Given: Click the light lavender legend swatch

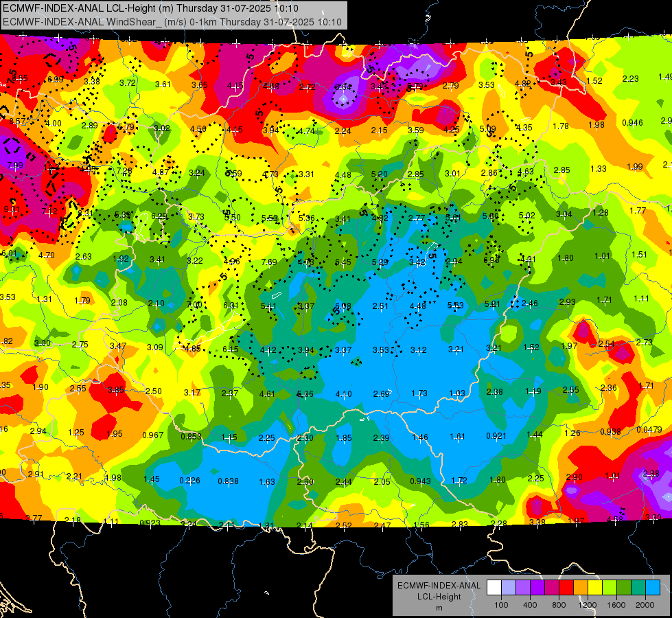Looking at the screenshot, I should (x=508, y=587).
